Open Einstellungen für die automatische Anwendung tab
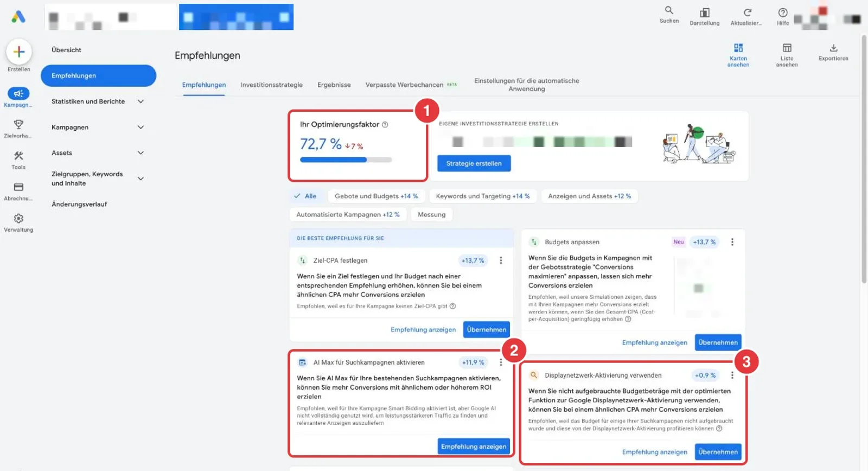Image resolution: width=868 pixels, height=471 pixels. tap(527, 85)
